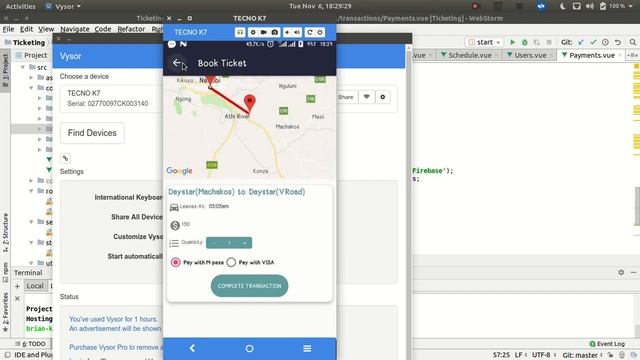Click Purchase Vysor Pro link

click(116, 347)
